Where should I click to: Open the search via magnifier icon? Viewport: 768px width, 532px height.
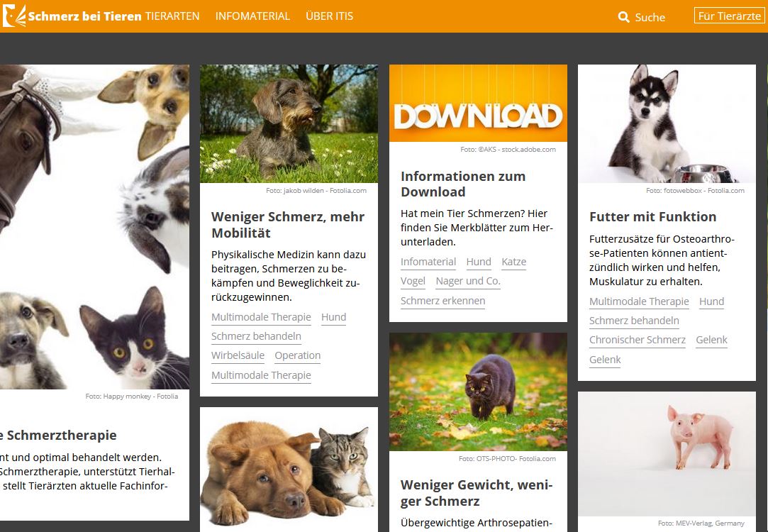pos(624,16)
